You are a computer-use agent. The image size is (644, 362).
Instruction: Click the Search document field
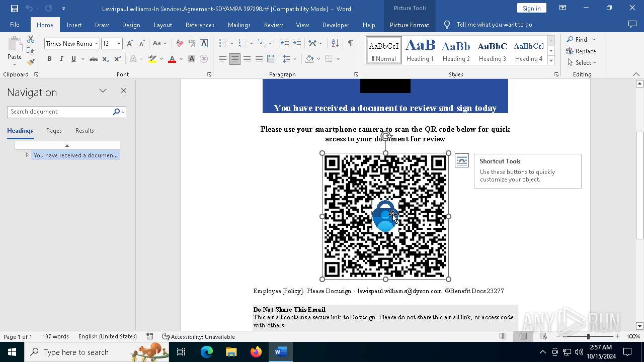(60, 112)
